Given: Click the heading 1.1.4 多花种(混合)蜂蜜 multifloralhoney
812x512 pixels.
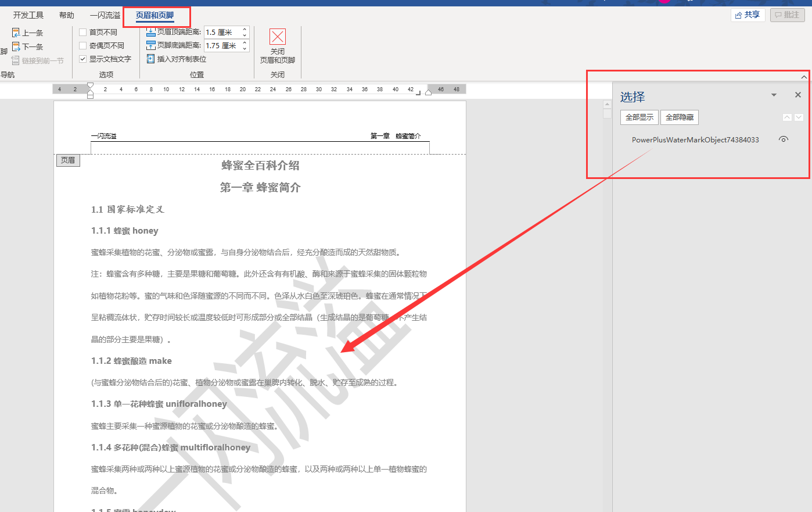Looking at the screenshot, I should pos(171,447).
